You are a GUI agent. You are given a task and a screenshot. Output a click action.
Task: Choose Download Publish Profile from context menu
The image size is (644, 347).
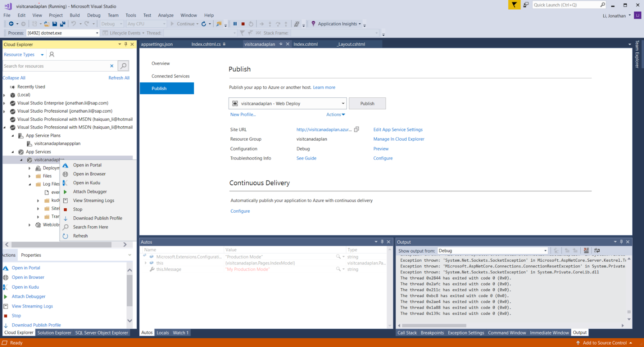click(98, 218)
